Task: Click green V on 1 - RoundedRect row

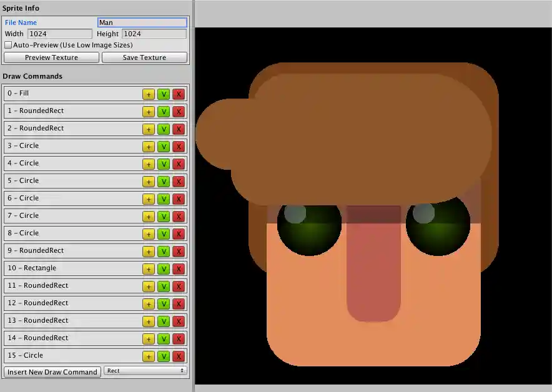Action: pyautogui.click(x=164, y=112)
